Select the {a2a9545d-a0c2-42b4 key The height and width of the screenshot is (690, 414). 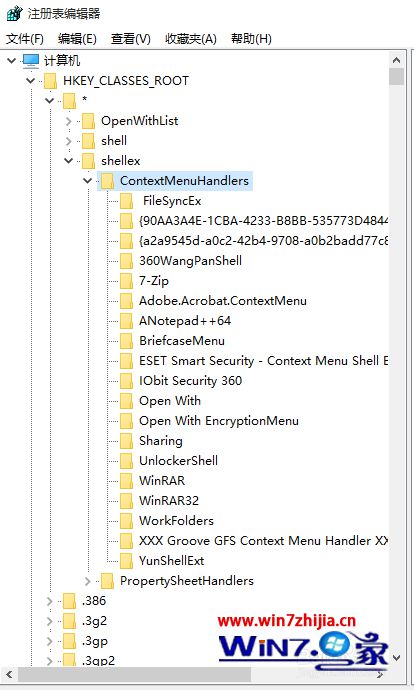pyautogui.click(x=263, y=241)
